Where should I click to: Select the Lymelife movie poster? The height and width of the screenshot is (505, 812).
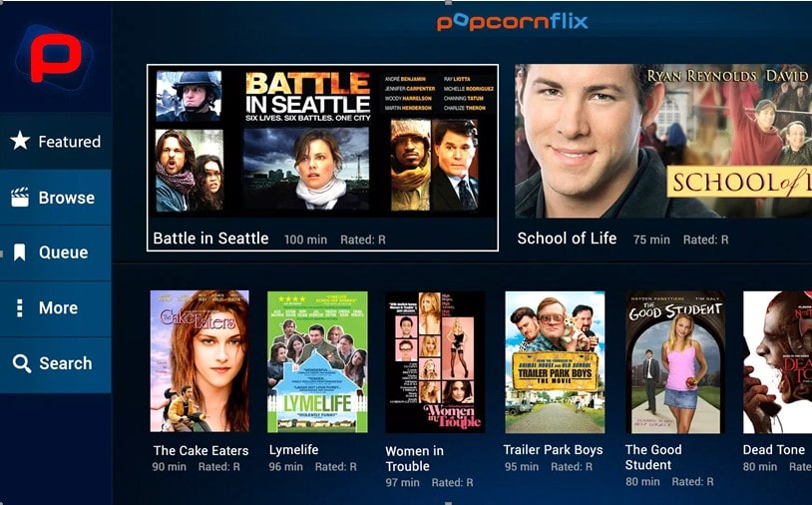[317, 361]
